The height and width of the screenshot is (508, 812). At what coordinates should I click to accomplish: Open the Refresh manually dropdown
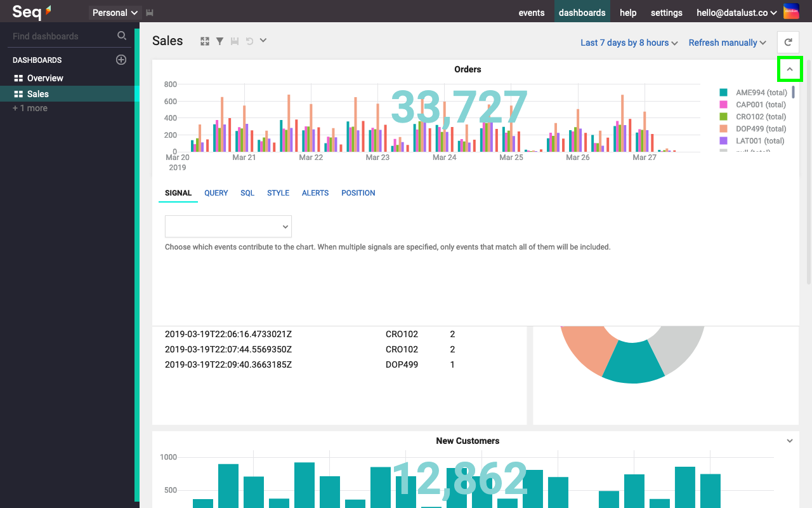click(x=727, y=43)
